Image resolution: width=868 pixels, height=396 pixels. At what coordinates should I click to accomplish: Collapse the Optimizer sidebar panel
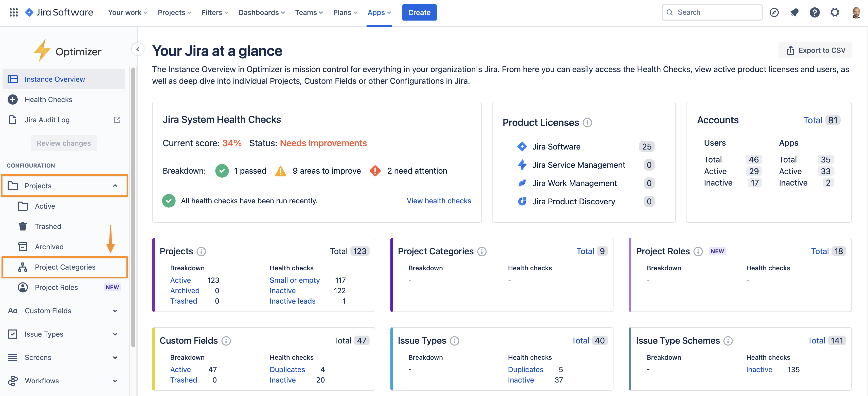click(137, 49)
